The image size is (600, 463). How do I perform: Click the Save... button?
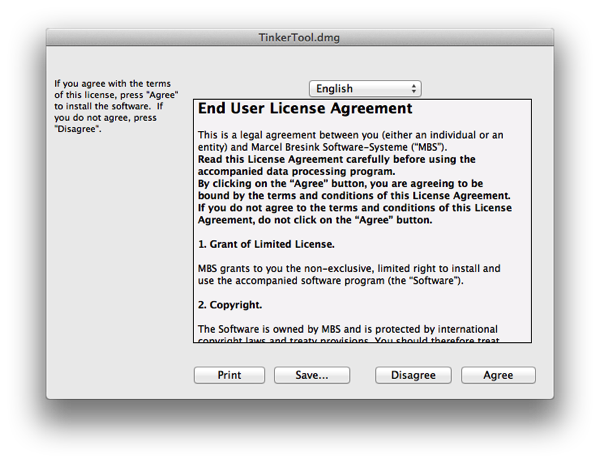[x=312, y=375]
